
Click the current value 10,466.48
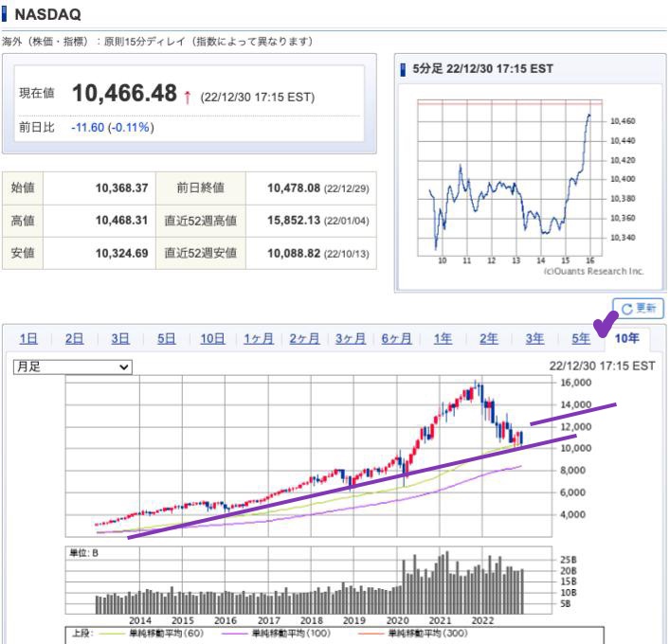(124, 93)
